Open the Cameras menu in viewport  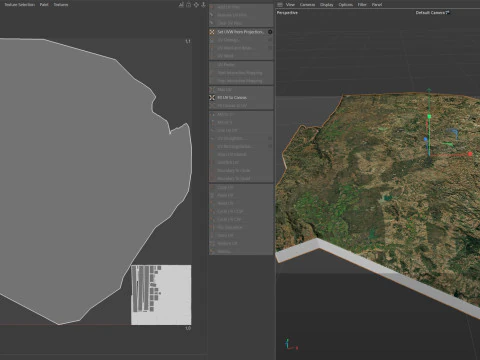coord(307,5)
